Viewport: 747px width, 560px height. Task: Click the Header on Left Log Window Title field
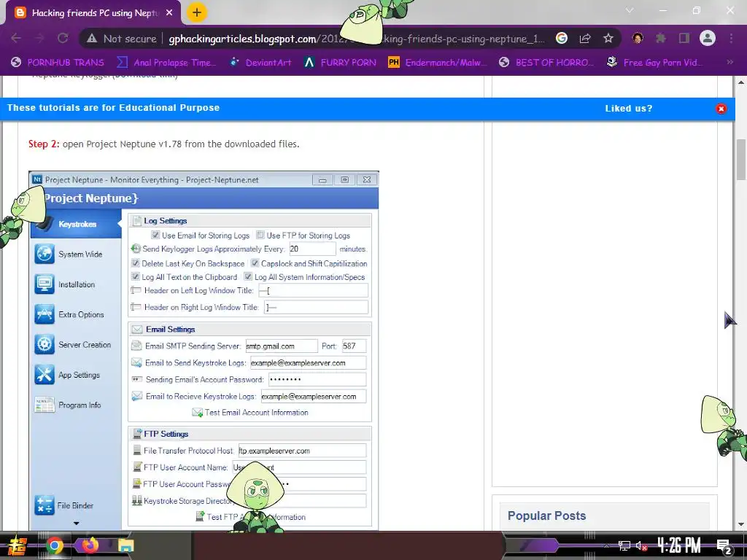click(x=313, y=290)
